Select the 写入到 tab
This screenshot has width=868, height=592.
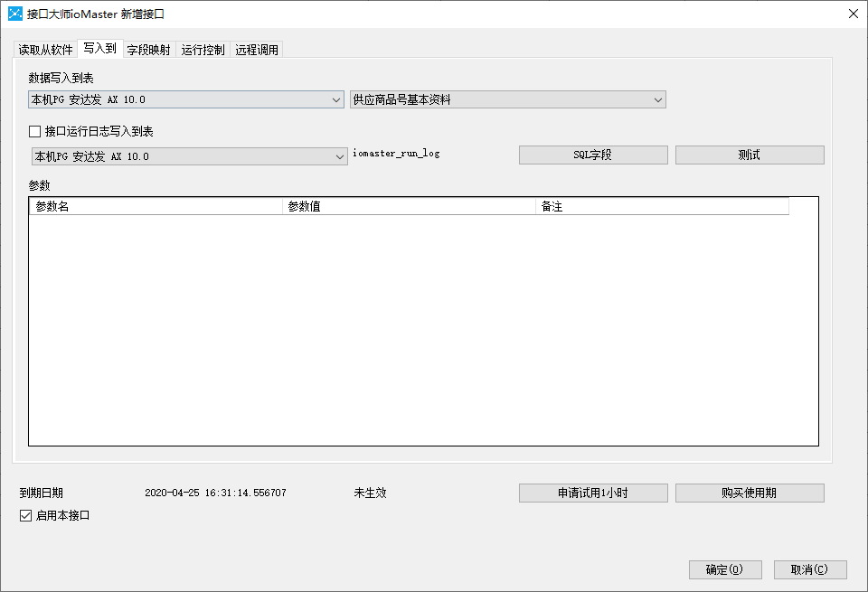point(99,49)
